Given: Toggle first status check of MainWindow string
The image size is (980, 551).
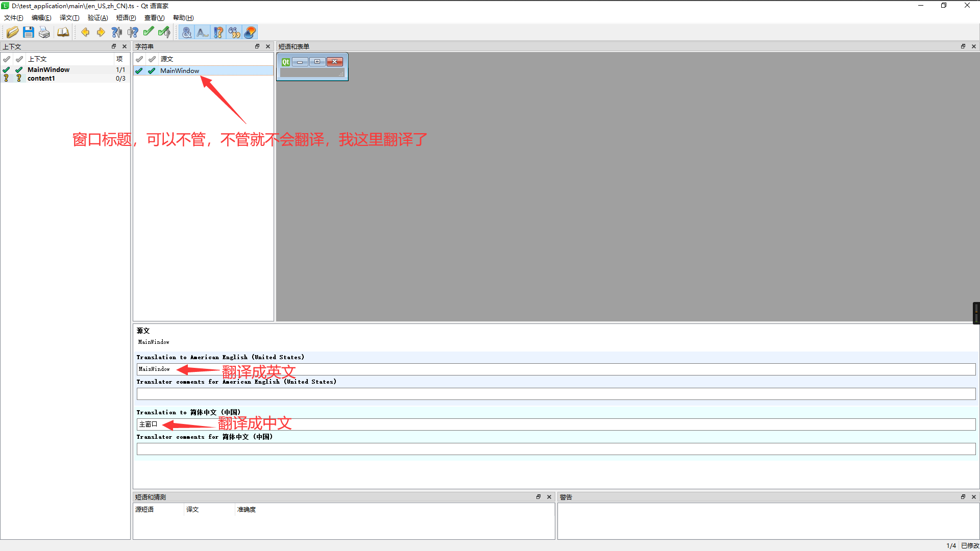Looking at the screenshot, I should click(139, 71).
